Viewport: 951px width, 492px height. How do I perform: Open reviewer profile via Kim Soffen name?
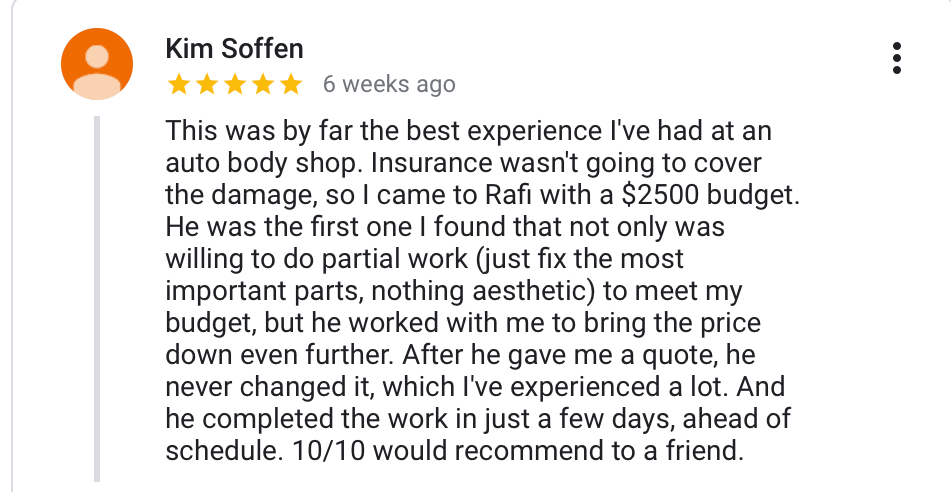[x=234, y=49]
